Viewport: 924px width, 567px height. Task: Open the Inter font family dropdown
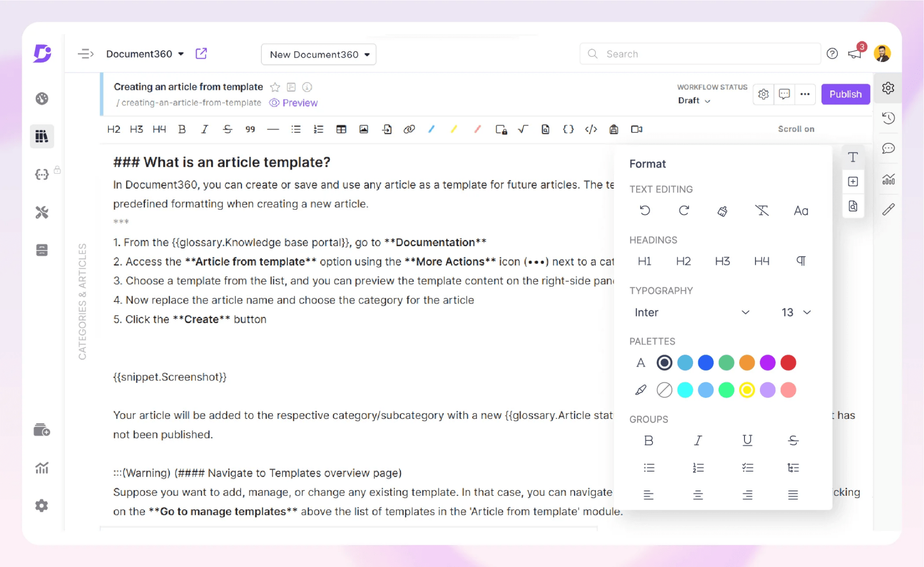pyautogui.click(x=693, y=312)
